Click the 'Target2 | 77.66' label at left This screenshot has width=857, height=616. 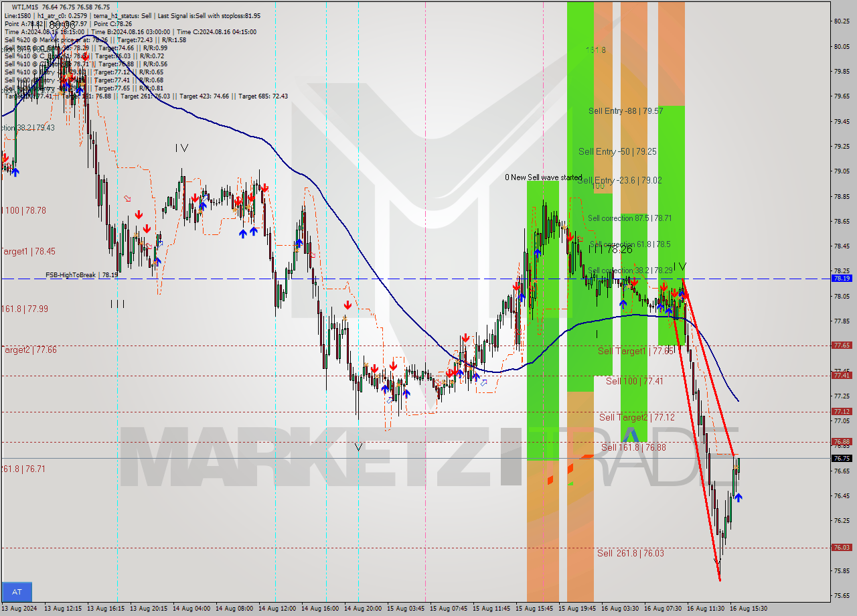[x=28, y=350]
